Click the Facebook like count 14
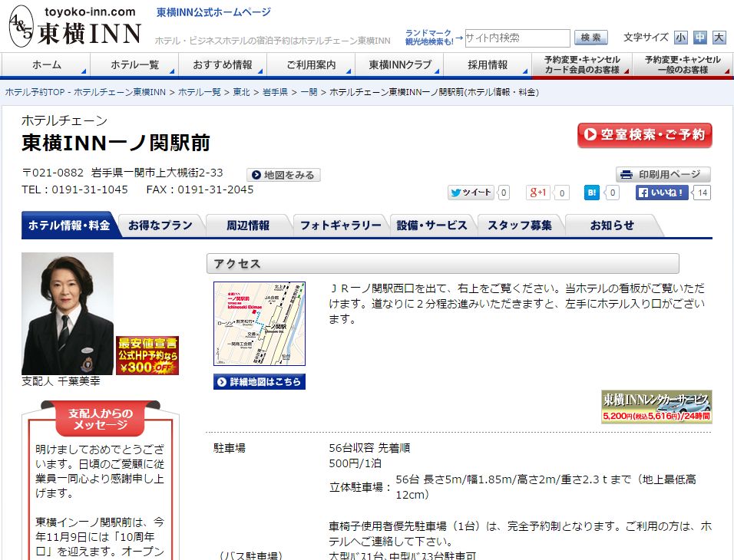Image resolution: width=734 pixels, height=560 pixels. [703, 193]
